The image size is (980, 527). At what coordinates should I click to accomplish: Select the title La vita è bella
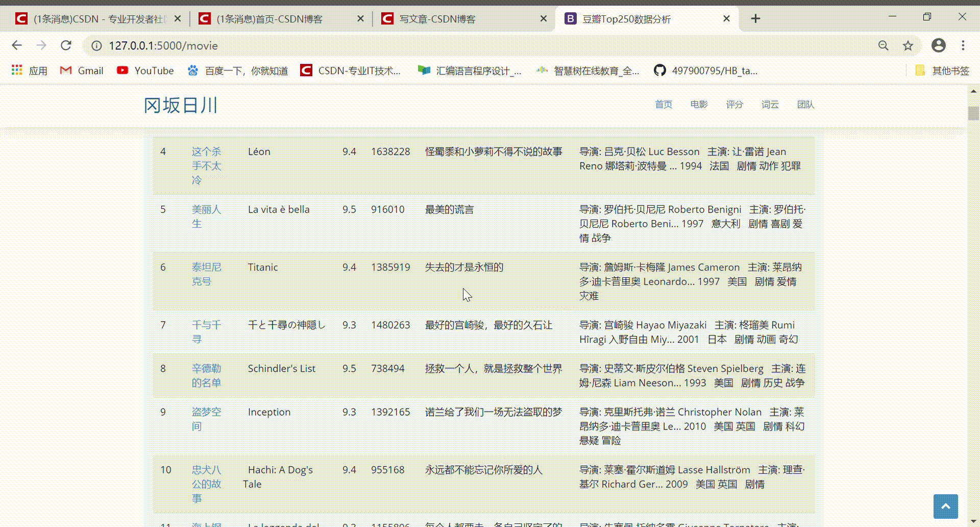pyautogui.click(x=279, y=209)
